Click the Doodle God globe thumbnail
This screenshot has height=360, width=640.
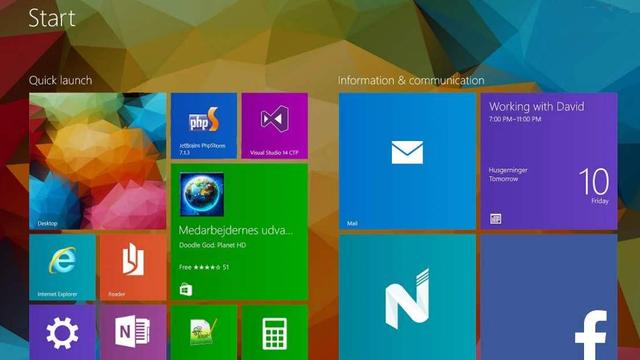pyautogui.click(x=202, y=194)
